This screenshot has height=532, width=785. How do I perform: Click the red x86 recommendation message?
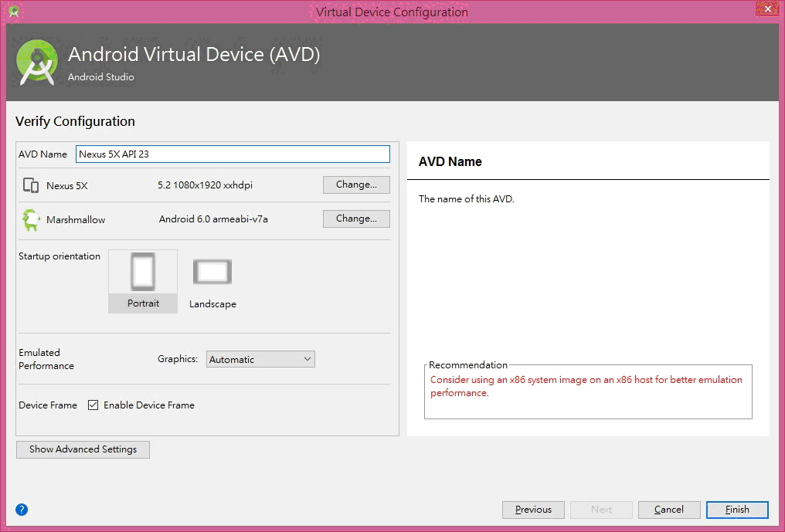[x=586, y=386]
